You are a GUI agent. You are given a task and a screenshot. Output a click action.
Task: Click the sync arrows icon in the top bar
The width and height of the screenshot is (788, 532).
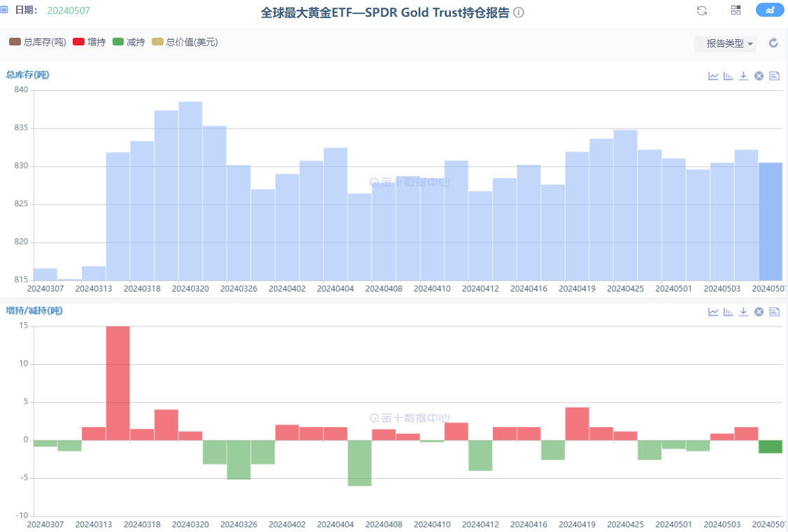point(702,10)
